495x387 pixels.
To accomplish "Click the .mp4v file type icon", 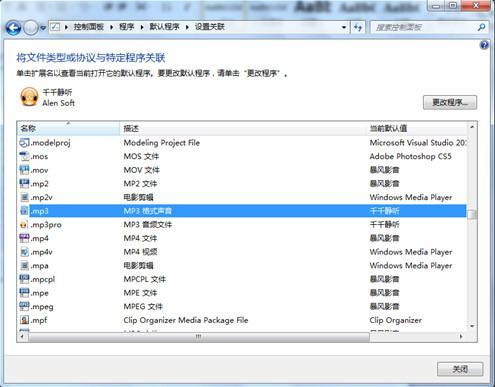I will [x=24, y=252].
